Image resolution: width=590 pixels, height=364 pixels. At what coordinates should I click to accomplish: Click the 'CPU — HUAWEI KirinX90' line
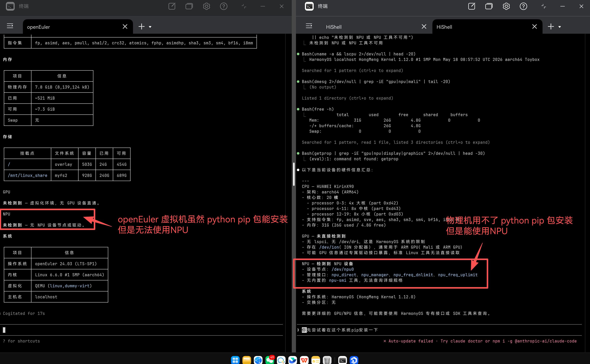328,186
